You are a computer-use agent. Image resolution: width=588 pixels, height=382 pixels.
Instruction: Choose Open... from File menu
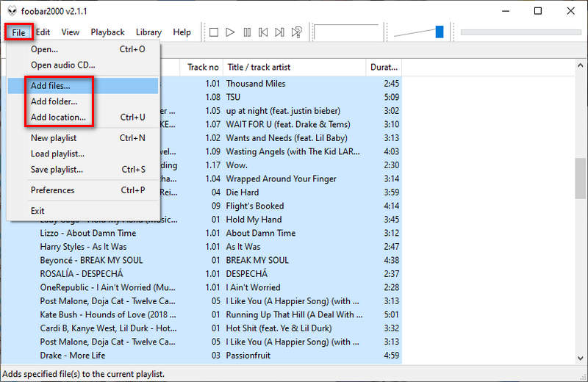[x=83, y=49]
